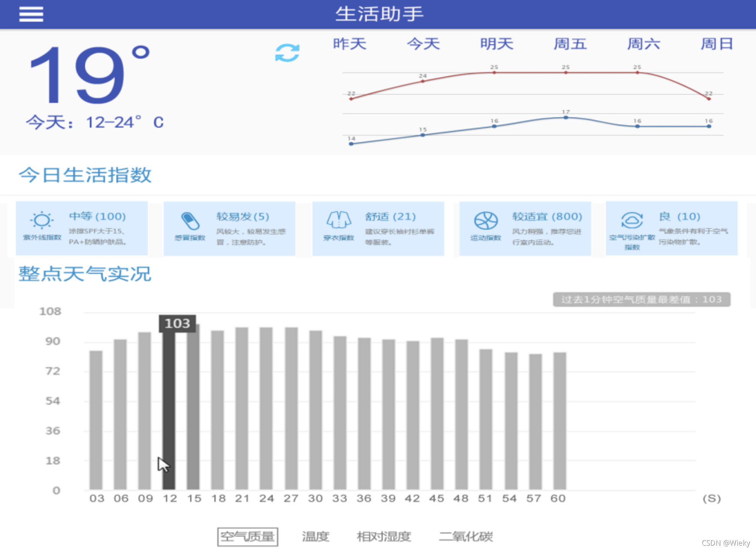Click the cold index pill icon

190,221
